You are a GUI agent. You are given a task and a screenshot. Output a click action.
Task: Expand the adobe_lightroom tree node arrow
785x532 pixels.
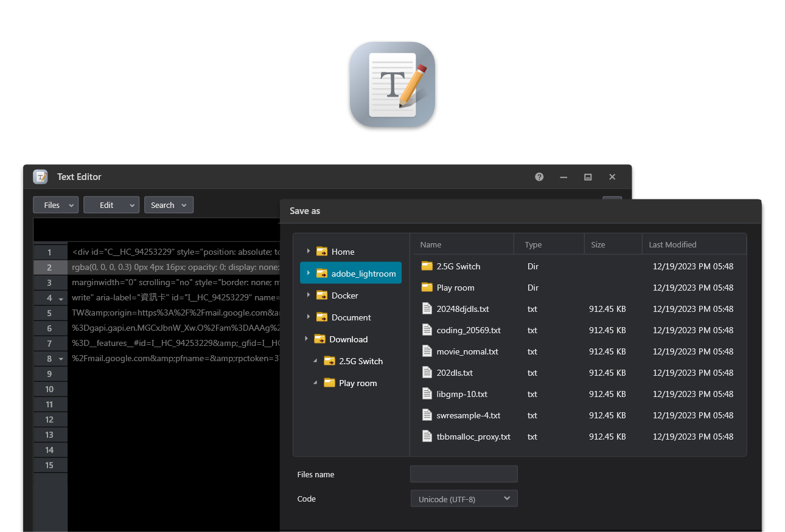pos(309,273)
